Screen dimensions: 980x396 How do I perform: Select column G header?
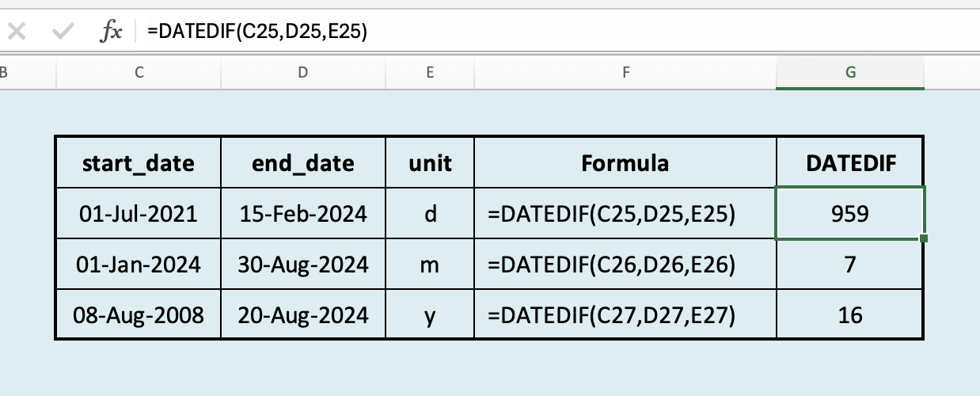[x=851, y=73]
